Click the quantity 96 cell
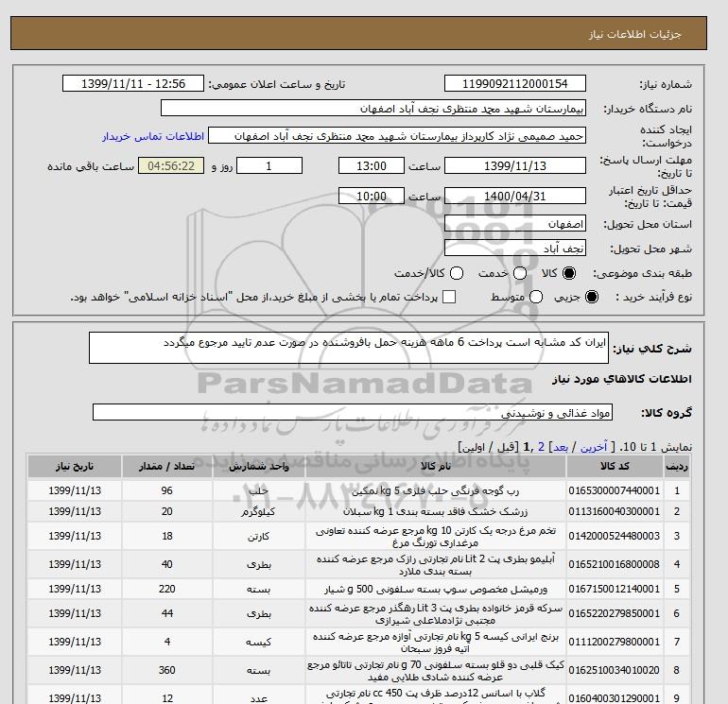 (x=167, y=490)
